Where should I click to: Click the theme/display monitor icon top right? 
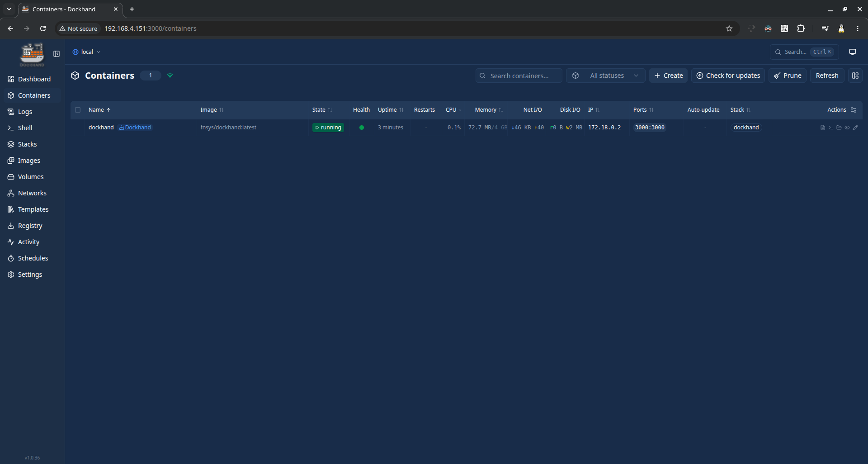[853, 52]
